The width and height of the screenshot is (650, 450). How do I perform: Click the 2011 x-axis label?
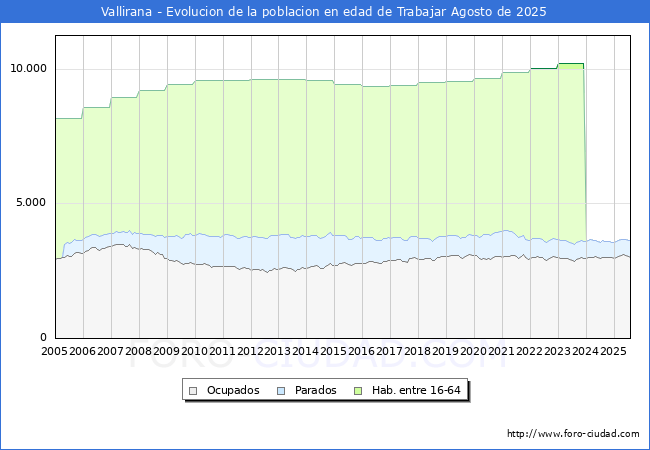tap(222, 351)
